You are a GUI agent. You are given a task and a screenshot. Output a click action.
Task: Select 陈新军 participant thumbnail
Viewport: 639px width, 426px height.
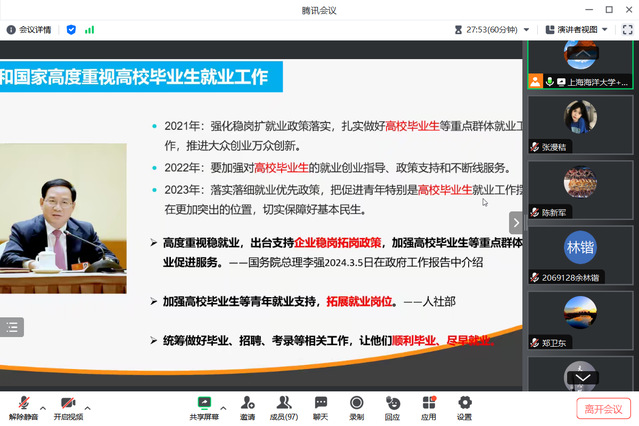point(581,190)
